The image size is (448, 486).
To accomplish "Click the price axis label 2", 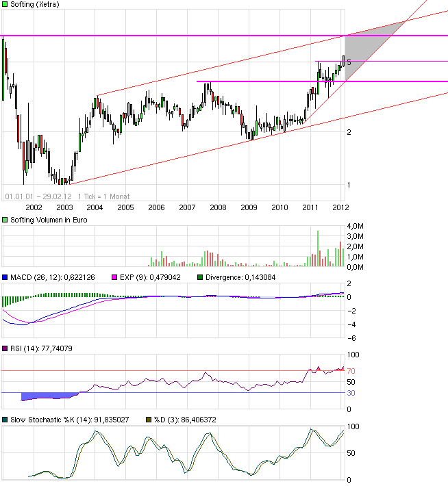I will tap(349, 132).
